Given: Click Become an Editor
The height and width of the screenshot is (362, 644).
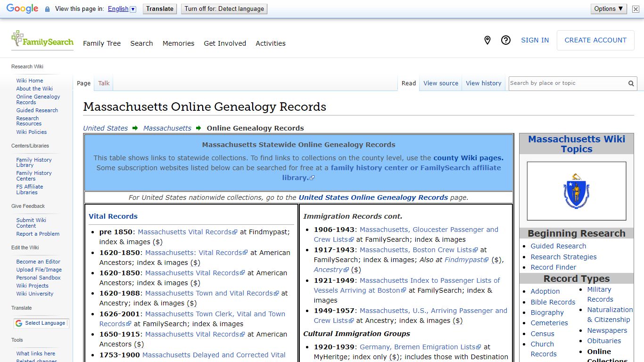Looking at the screenshot, I should point(38,262).
